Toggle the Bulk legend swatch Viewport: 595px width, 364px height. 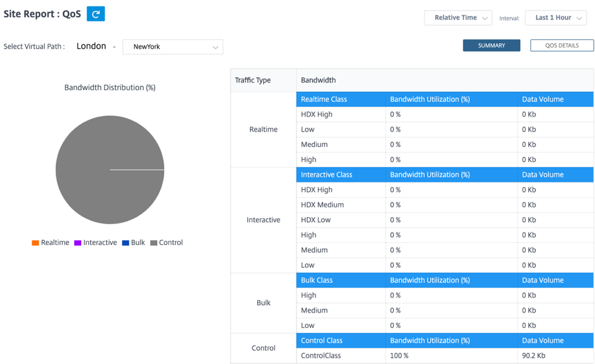click(125, 242)
